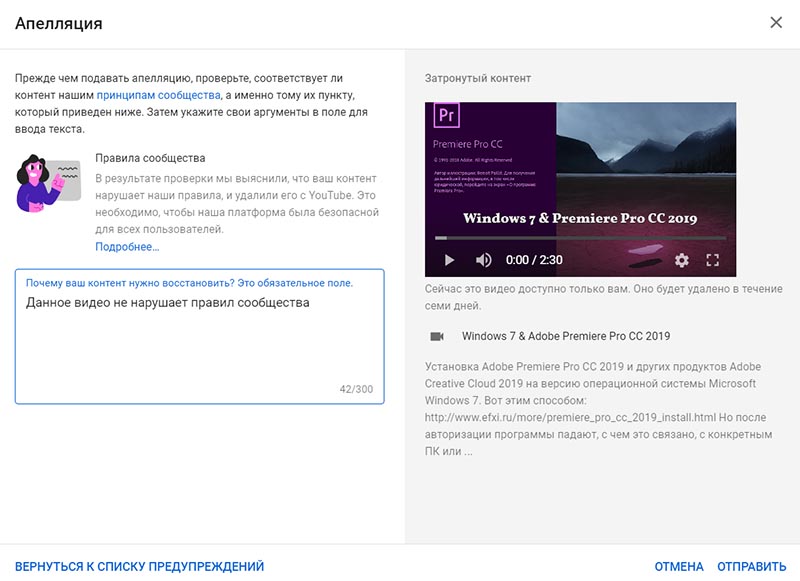Click the video progress bar
Viewport: 800px width, 581px height.
pos(580,238)
